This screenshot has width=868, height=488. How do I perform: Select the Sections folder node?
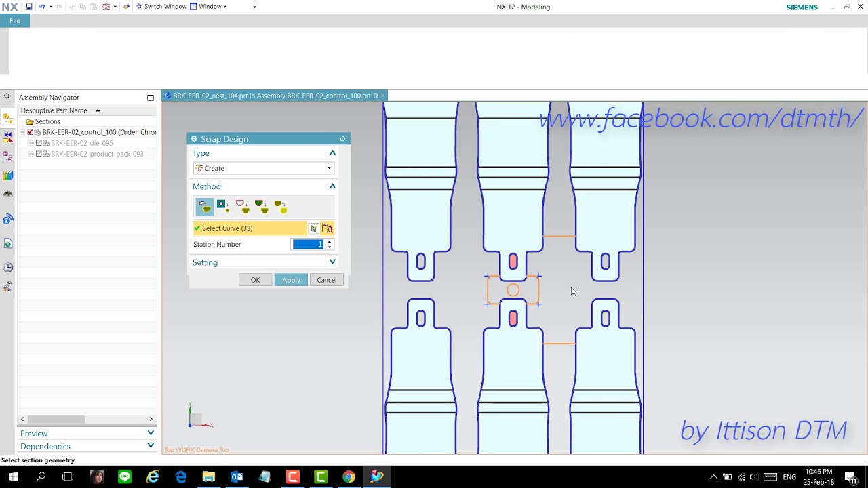pyautogui.click(x=47, y=121)
